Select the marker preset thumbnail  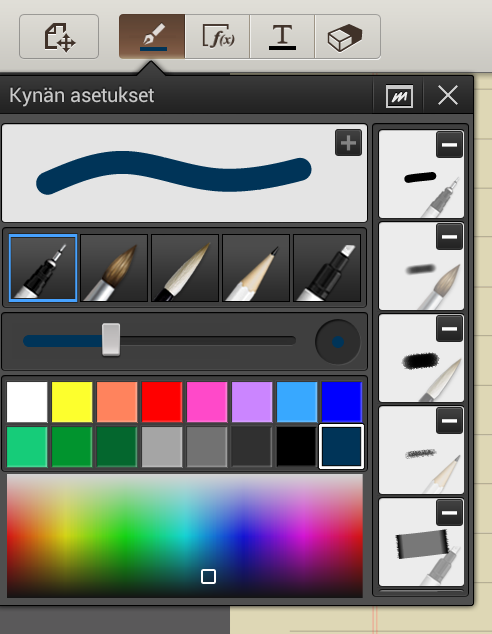pyautogui.click(x=421, y=542)
